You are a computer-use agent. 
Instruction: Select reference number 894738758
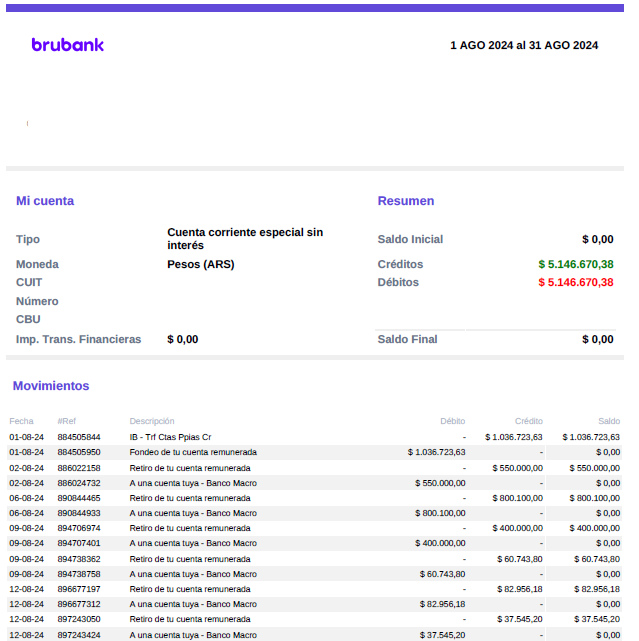(79, 574)
